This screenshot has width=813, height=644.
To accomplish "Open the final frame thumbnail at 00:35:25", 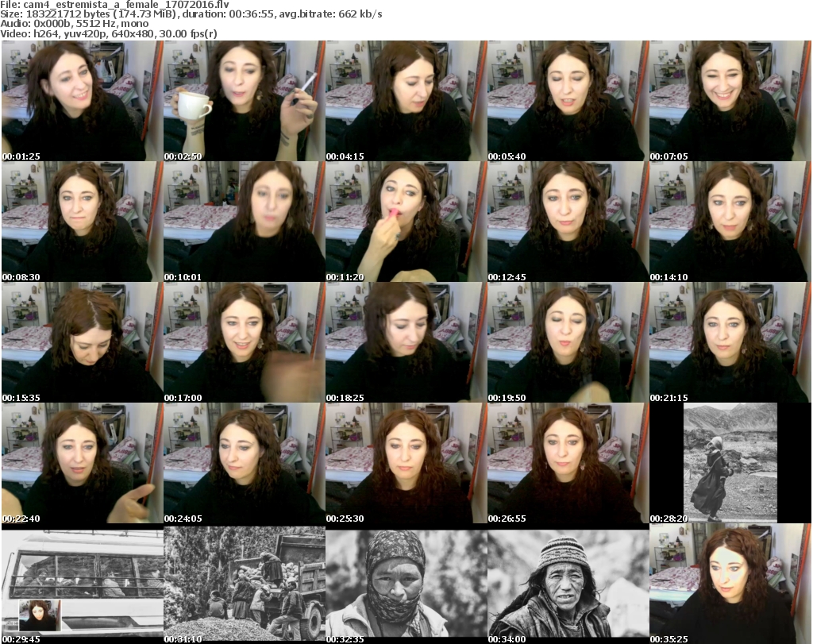I will tap(730, 584).
